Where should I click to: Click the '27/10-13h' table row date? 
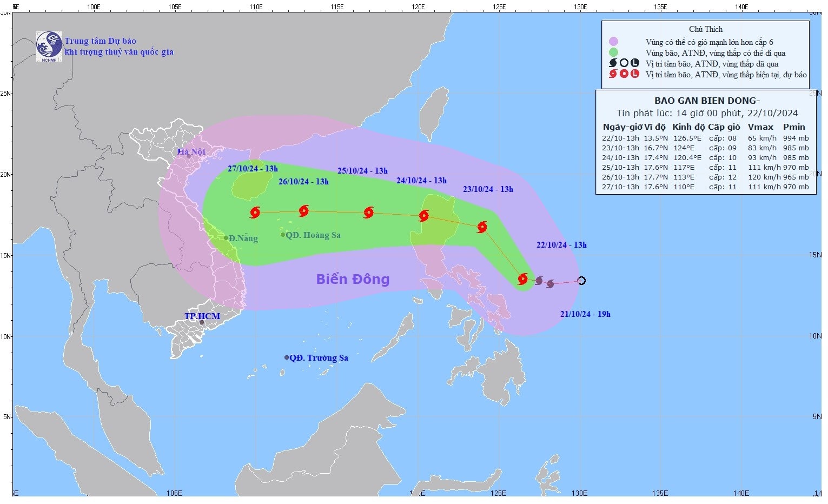(621, 187)
